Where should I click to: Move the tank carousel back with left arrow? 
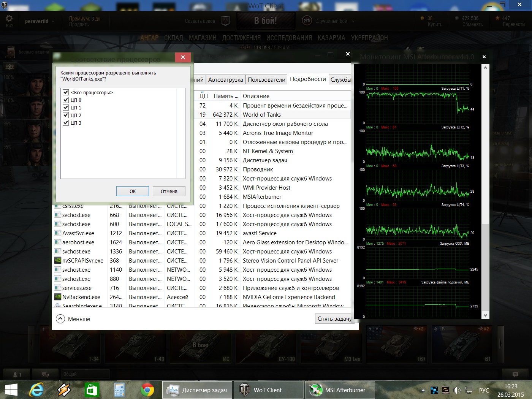click(x=32, y=344)
